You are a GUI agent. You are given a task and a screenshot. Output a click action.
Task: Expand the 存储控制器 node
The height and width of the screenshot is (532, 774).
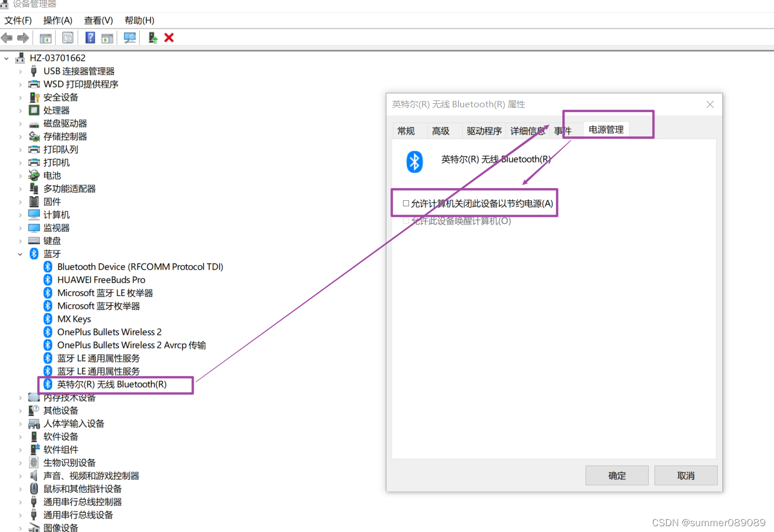[20, 136]
